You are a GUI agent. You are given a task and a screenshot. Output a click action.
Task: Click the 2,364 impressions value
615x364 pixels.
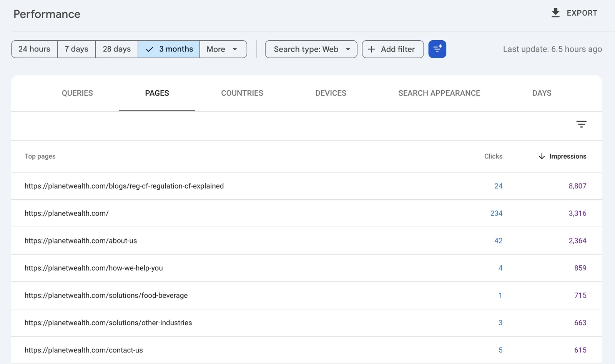coord(577,241)
